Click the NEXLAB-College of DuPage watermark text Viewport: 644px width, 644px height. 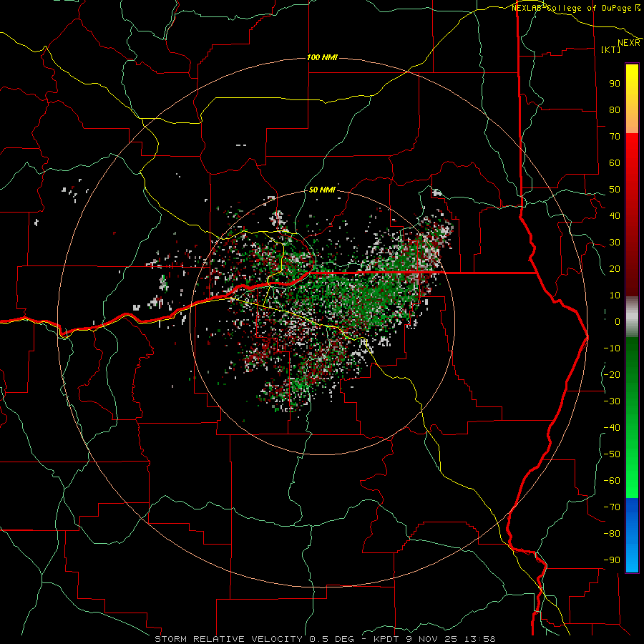(x=575, y=8)
